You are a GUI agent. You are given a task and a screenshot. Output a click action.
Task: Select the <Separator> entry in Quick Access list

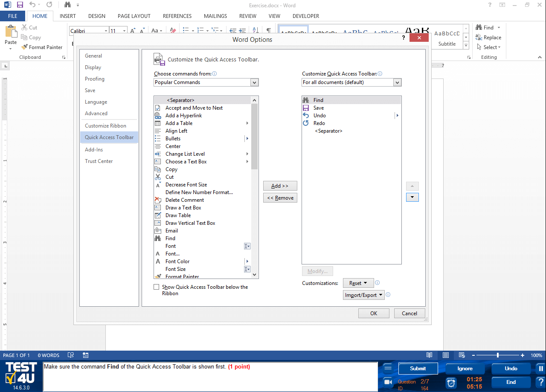click(x=351, y=131)
